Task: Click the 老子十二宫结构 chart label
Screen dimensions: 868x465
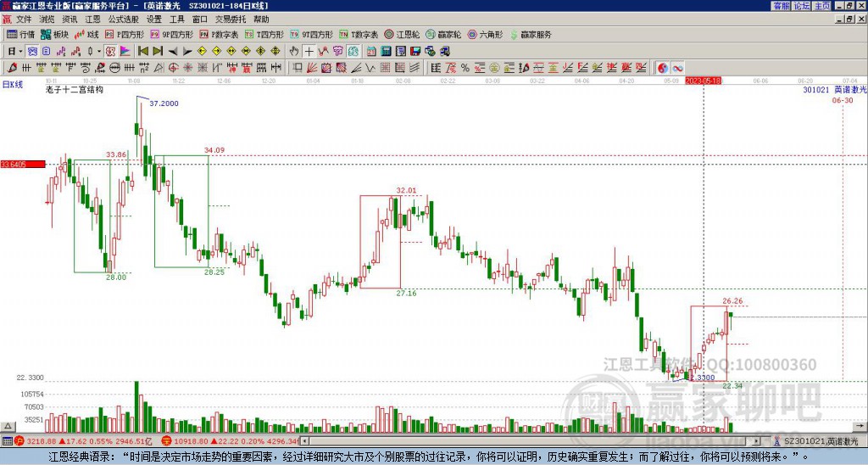Action: point(75,89)
